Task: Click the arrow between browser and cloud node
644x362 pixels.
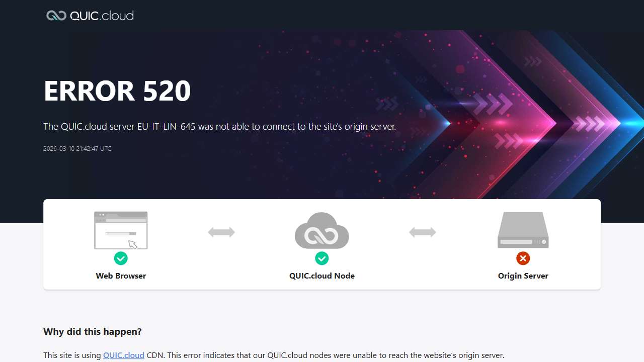Action: click(x=221, y=232)
